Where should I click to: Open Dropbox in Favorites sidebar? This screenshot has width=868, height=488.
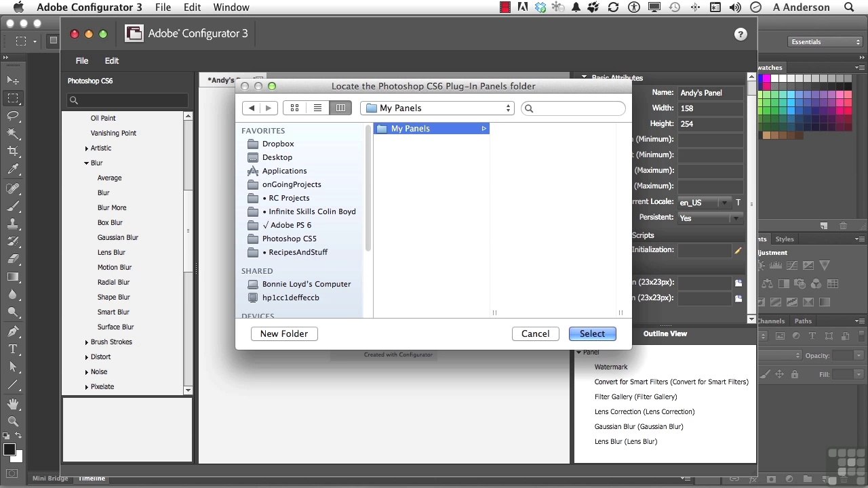click(x=278, y=144)
